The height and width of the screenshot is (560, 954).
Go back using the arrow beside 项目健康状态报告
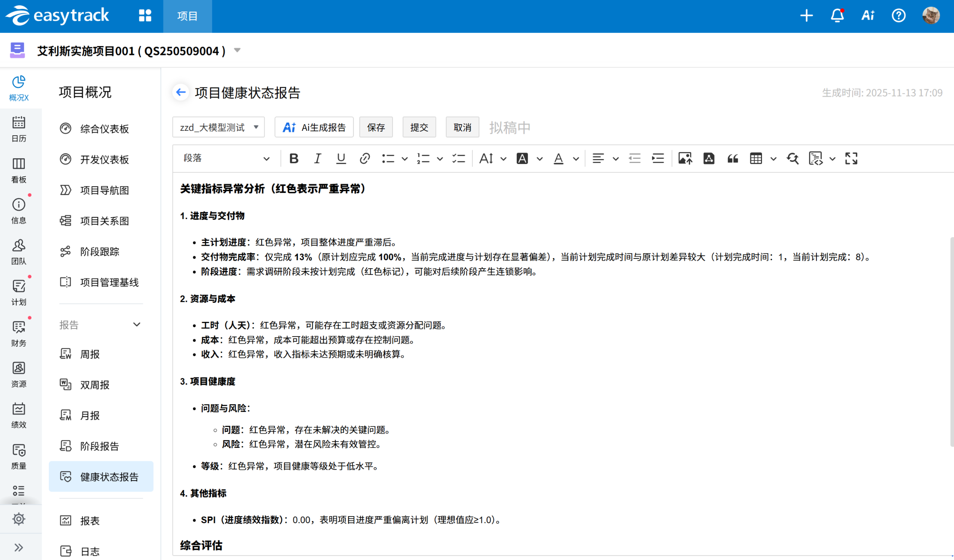click(x=181, y=92)
